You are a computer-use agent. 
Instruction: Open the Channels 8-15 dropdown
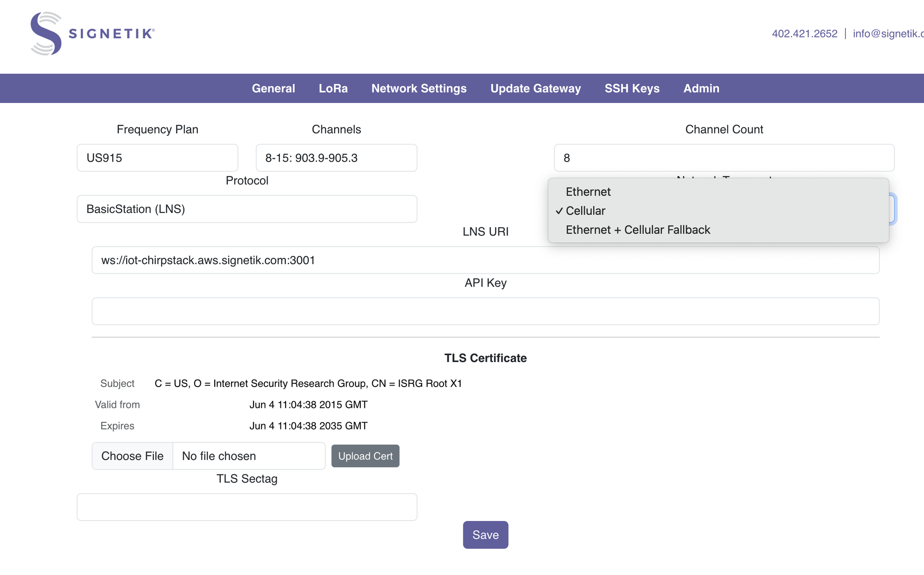pyautogui.click(x=336, y=158)
